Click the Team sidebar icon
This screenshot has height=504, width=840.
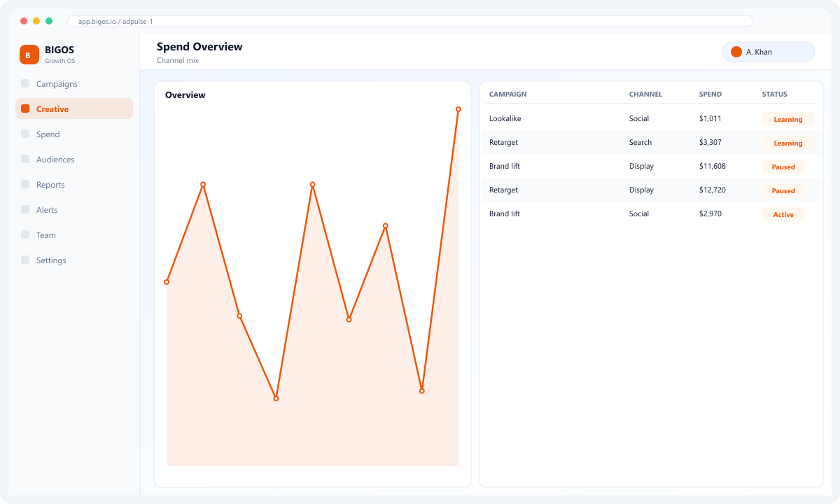(x=25, y=234)
